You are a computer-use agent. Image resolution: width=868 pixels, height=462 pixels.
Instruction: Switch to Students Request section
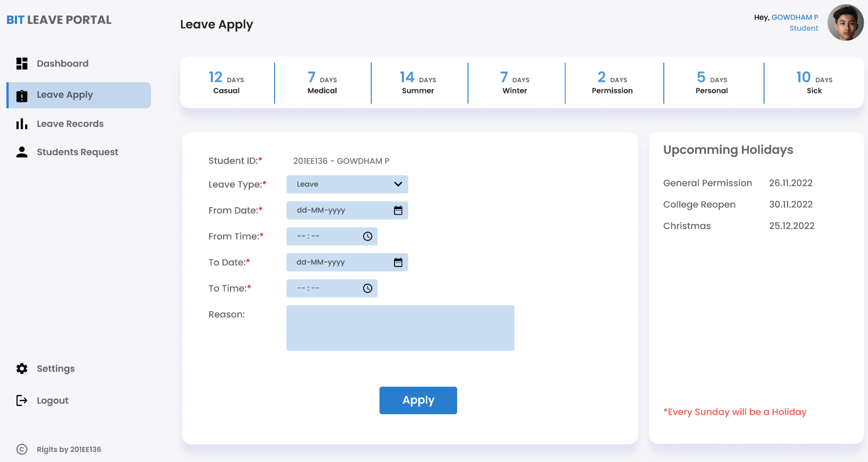(x=77, y=151)
